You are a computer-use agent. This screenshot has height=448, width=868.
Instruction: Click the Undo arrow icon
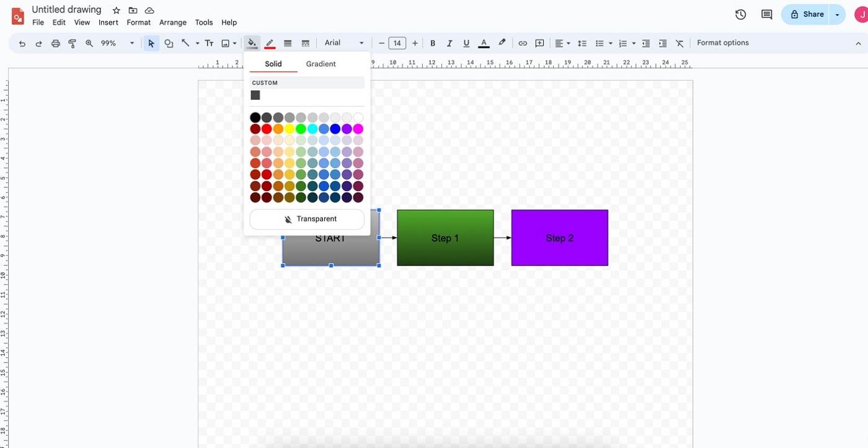pyautogui.click(x=22, y=43)
